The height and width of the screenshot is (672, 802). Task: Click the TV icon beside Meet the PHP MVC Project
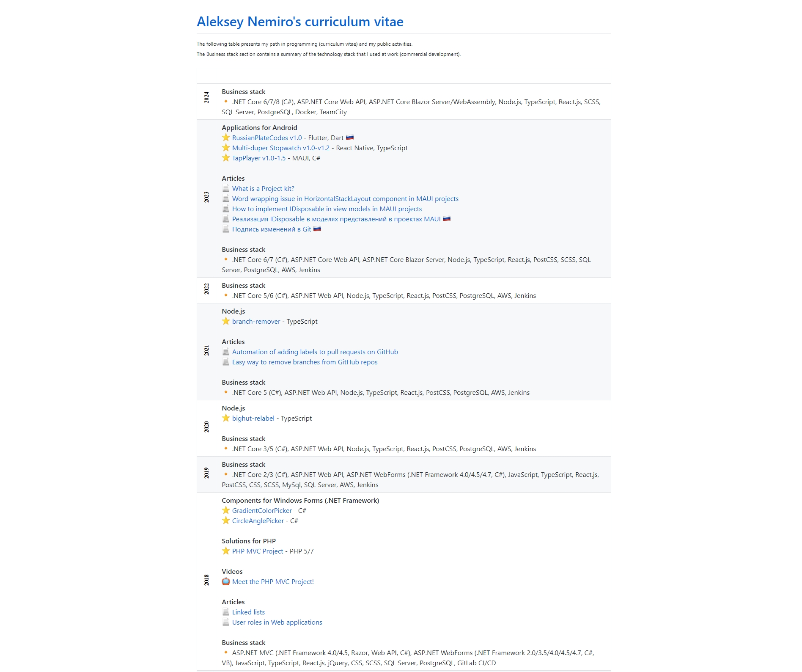[226, 581]
